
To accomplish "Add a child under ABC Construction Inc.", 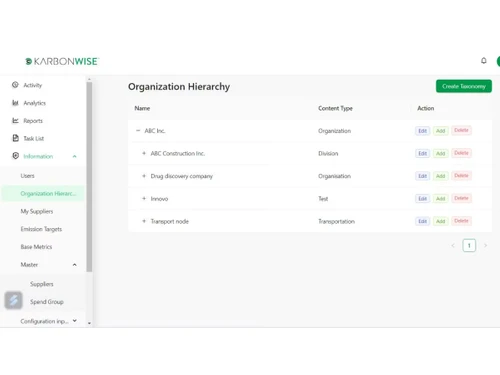I will [441, 153].
